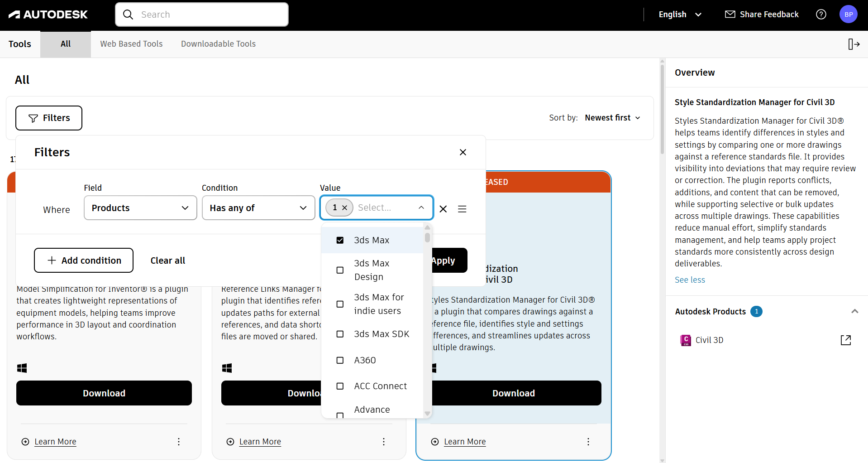Check the 3ds Max Design option
The image size is (868, 463).
click(340, 270)
